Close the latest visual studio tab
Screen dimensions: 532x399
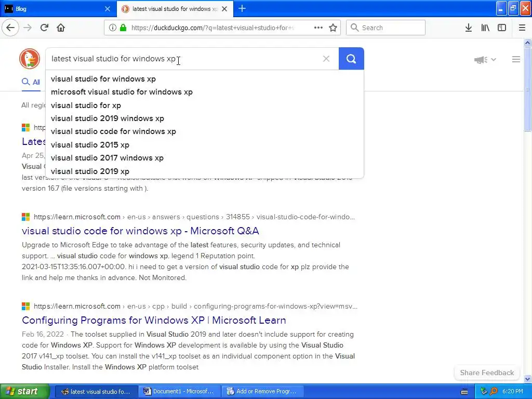[x=224, y=9]
